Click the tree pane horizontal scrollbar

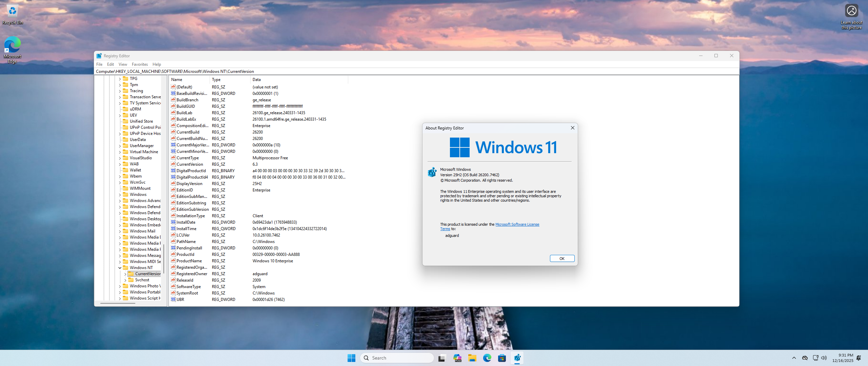118,303
